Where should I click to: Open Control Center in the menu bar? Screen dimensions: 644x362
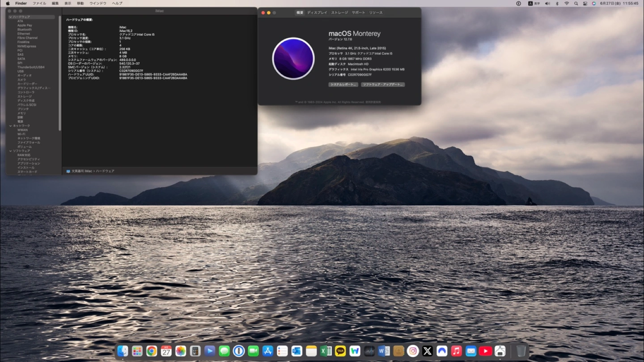coord(585,3)
